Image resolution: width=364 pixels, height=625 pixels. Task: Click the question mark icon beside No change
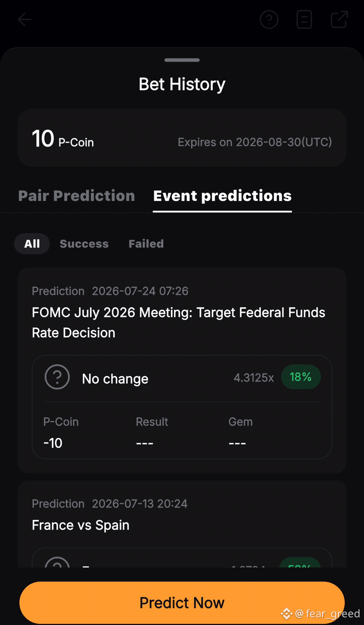[x=57, y=377]
